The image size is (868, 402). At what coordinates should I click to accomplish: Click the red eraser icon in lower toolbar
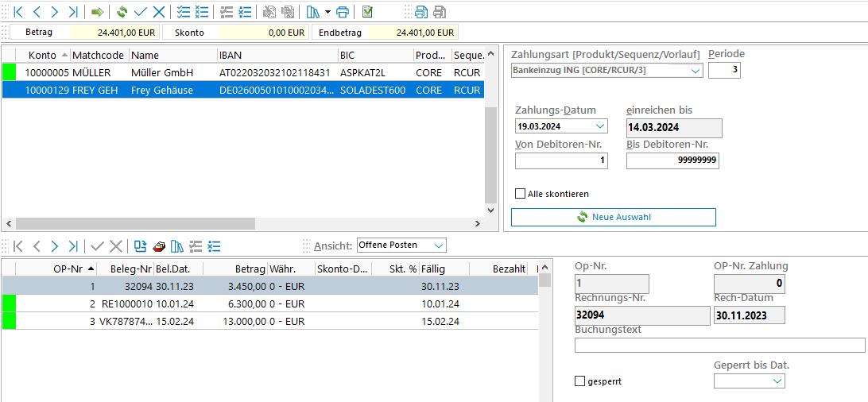point(160,246)
